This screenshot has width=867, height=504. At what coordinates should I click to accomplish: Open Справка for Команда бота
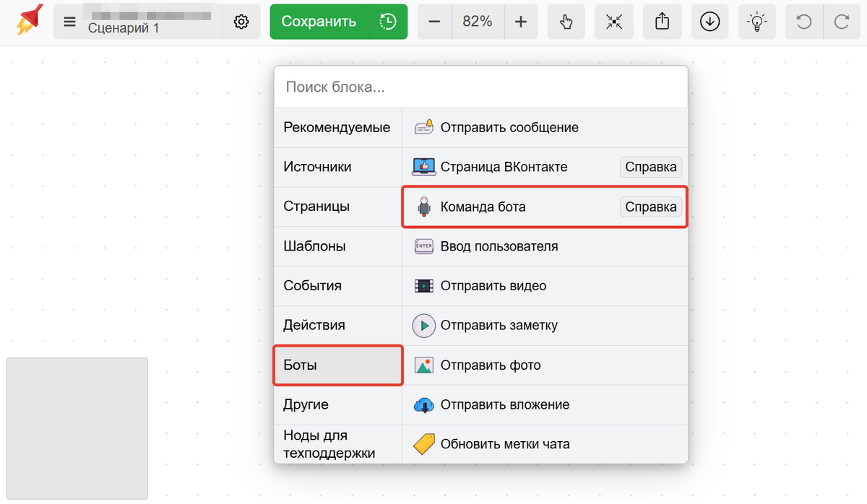pos(650,207)
